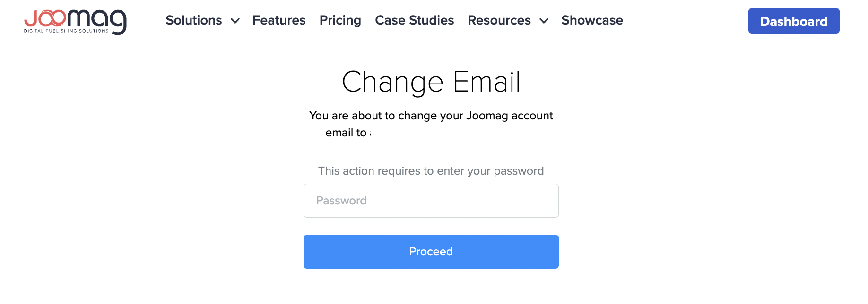Expand the Resources chevron arrow
This screenshot has width=868, height=304.
point(544,21)
